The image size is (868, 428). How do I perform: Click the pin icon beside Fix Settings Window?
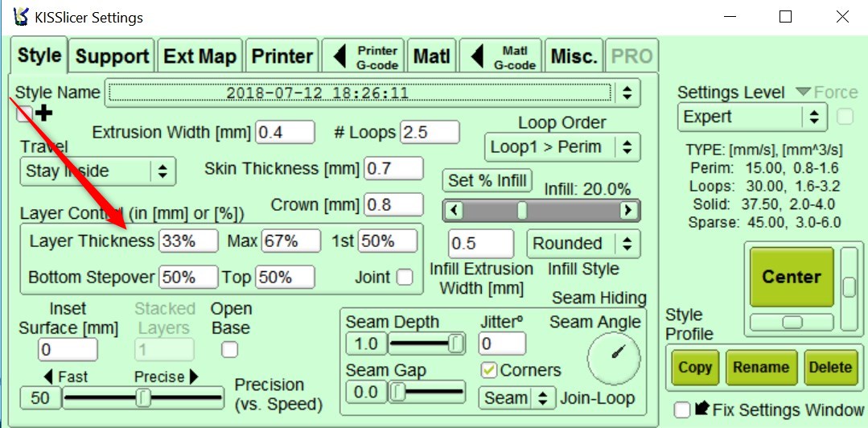[702, 409]
